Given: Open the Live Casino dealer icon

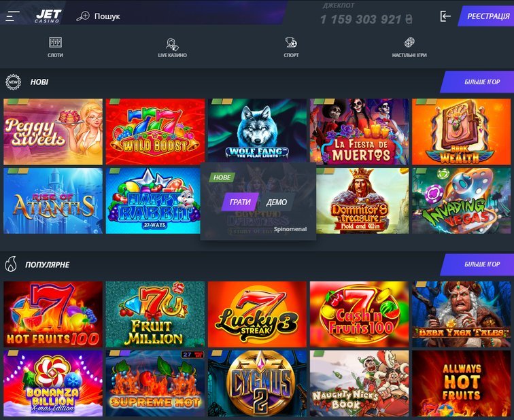Looking at the screenshot, I should pos(172,44).
